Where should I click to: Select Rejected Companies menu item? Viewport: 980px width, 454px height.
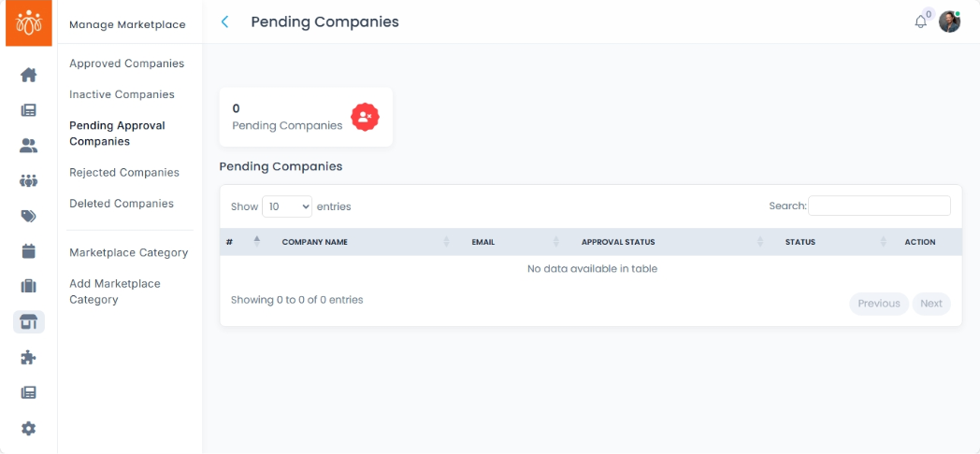[123, 172]
